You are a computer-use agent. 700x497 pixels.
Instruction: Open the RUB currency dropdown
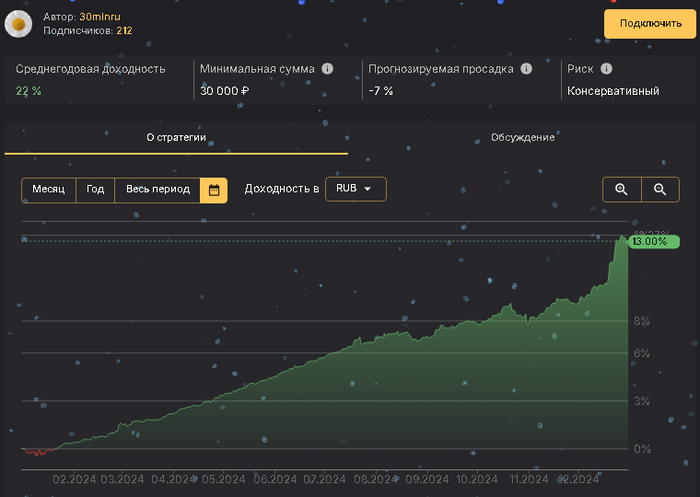coord(355,189)
